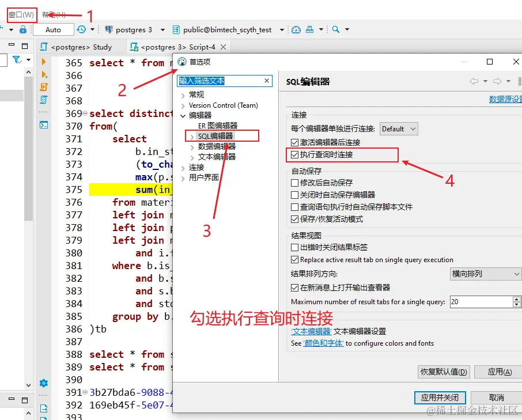Open the Default connection type dropdown

pos(399,129)
